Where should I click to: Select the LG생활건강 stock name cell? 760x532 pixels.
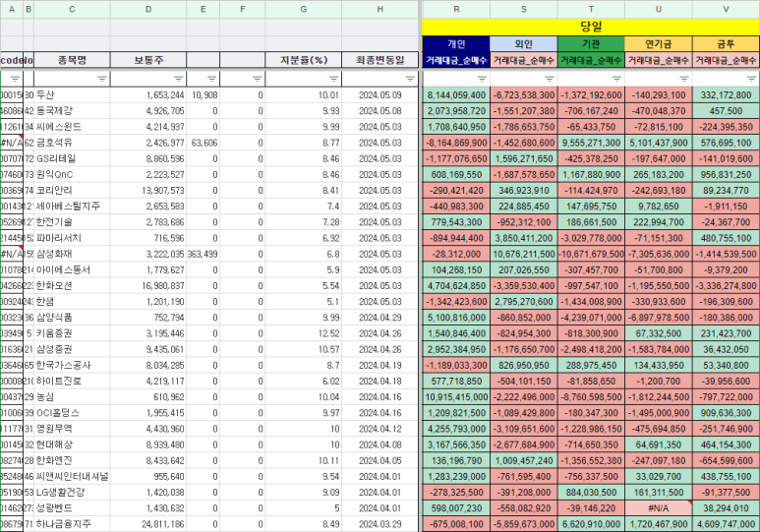click(x=72, y=493)
